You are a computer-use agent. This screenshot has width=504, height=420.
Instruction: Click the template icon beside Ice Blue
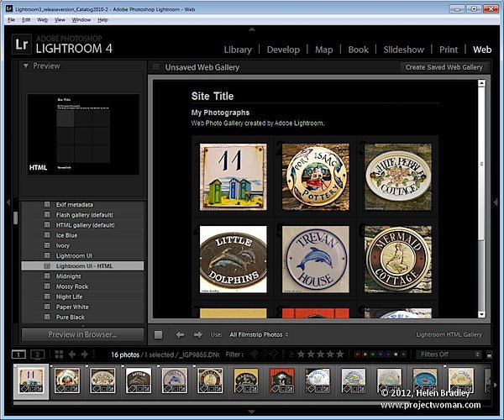(x=47, y=235)
